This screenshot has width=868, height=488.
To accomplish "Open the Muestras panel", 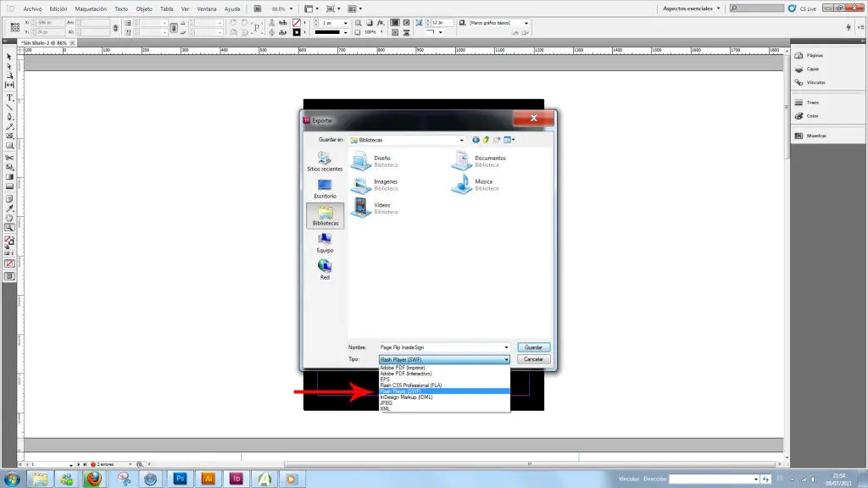I will (x=811, y=136).
